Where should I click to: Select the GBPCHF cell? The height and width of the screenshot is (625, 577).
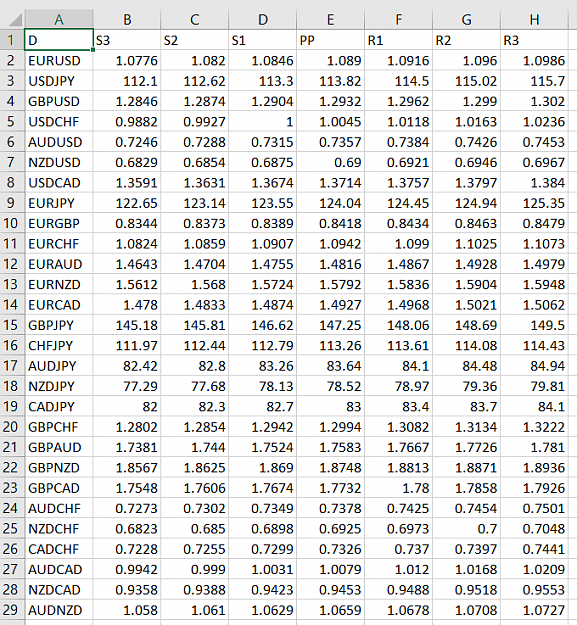pyautogui.click(x=59, y=426)
